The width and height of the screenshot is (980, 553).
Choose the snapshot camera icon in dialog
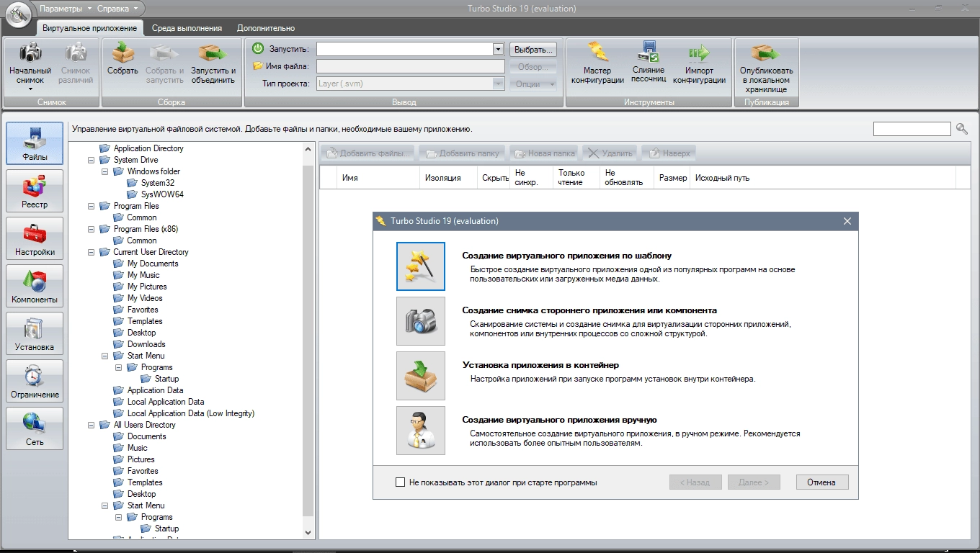(421, 321)
